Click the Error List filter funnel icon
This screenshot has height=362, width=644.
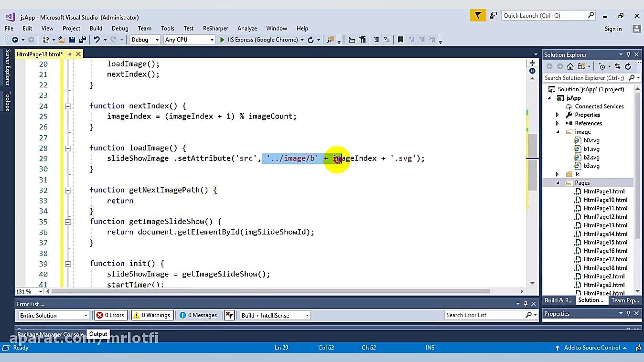tap(229, 315)
